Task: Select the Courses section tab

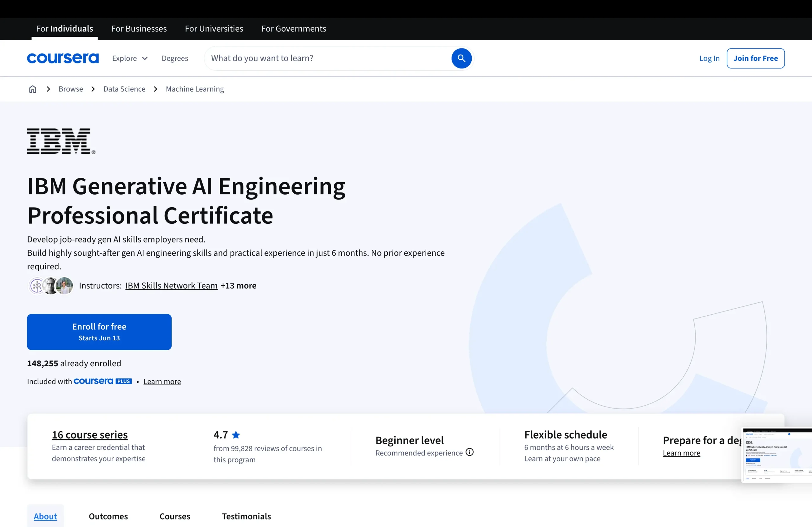Action: pyautogui.click(x=175, y=516)
